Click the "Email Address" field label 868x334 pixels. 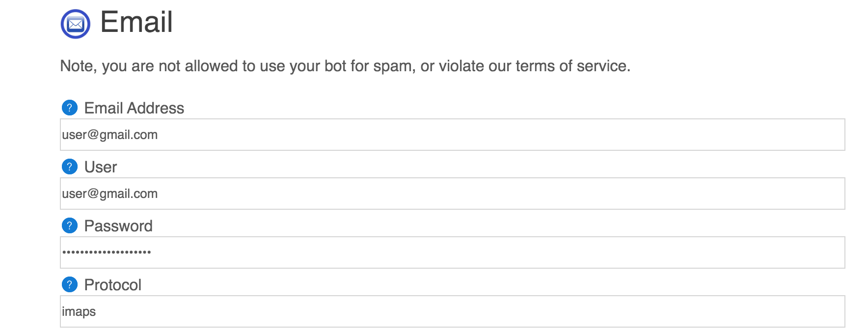pyautogui.click(x=134, y=108)
